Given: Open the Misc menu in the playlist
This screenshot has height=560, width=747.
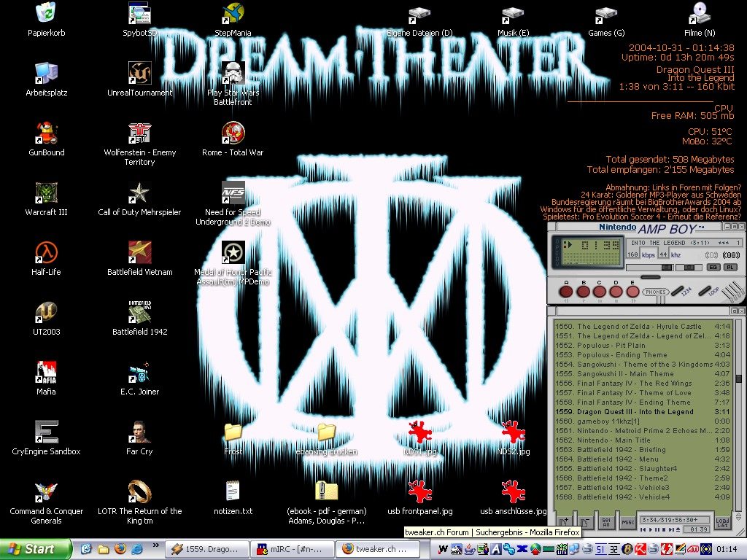Looking at the screenshot, I should coord(627,522).
